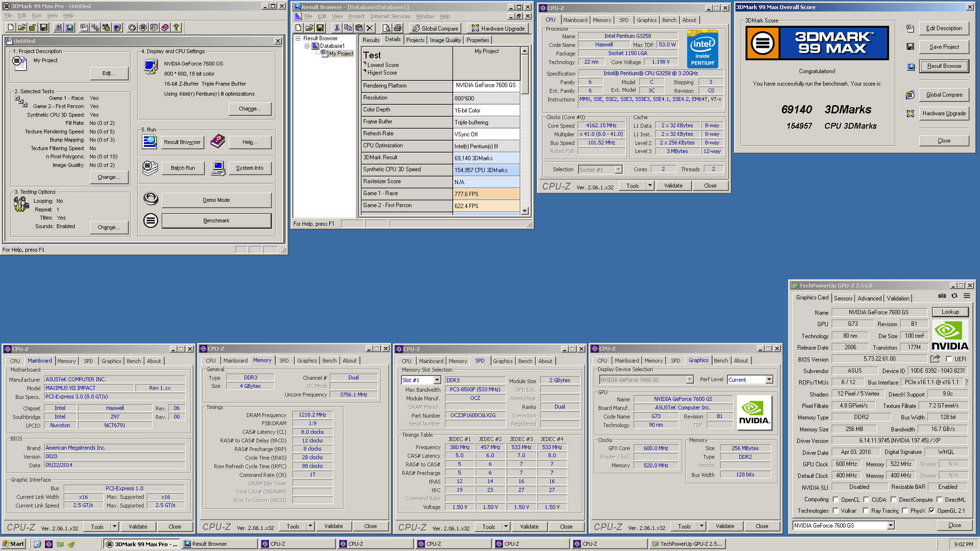Click Open folder icon in Result Browser toolbar
The image size is (980, 551).
[x=309, y=28]
